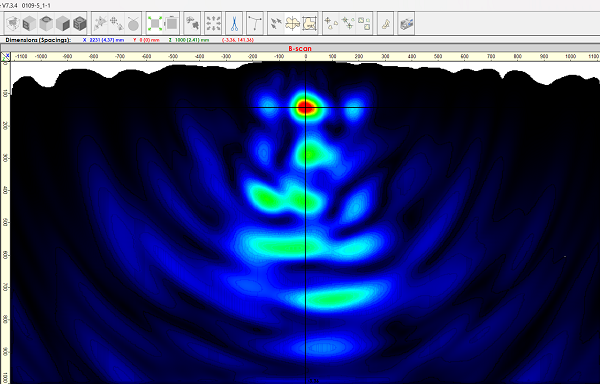
Task: Click the triangle shape icon near camera
Action: [x=386, y=24]
